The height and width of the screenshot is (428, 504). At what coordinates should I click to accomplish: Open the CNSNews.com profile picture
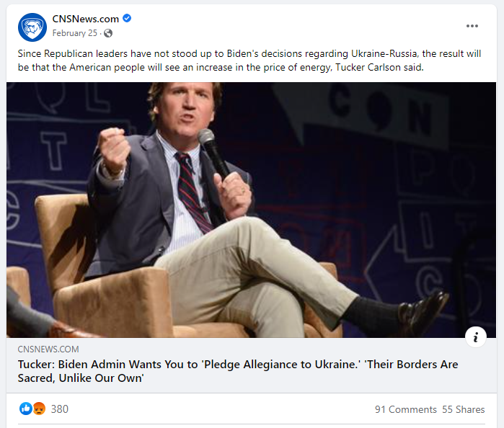pos(32,27)
